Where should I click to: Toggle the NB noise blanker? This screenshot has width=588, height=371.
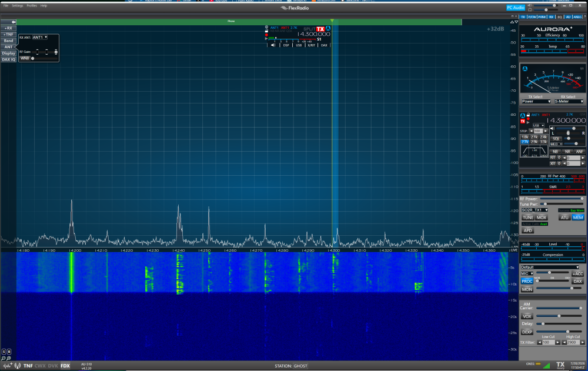pyautogui.click(x=556, y=152)
